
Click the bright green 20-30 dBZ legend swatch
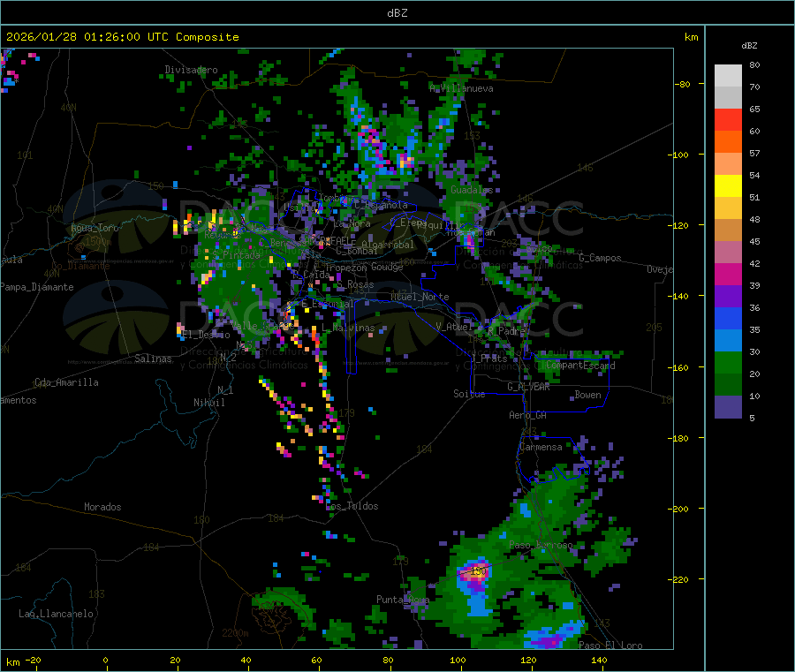(x=728, y=362)
